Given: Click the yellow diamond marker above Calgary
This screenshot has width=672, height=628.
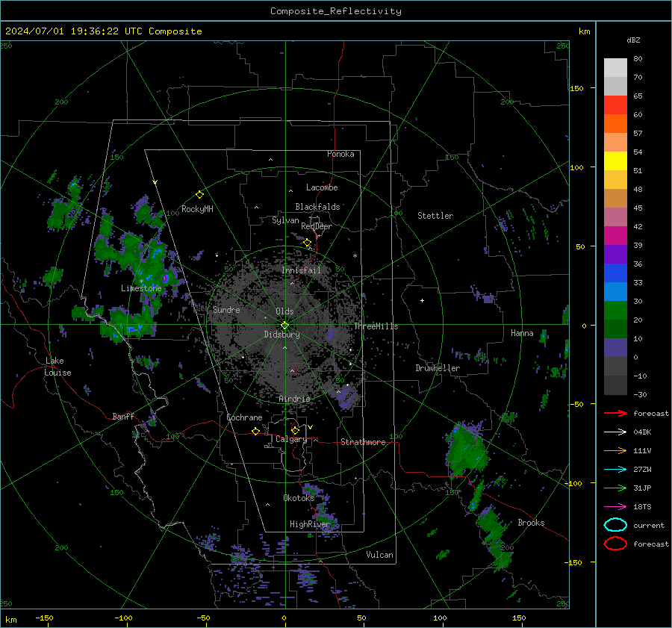Looking at the screenshot, I should point(295,430).
